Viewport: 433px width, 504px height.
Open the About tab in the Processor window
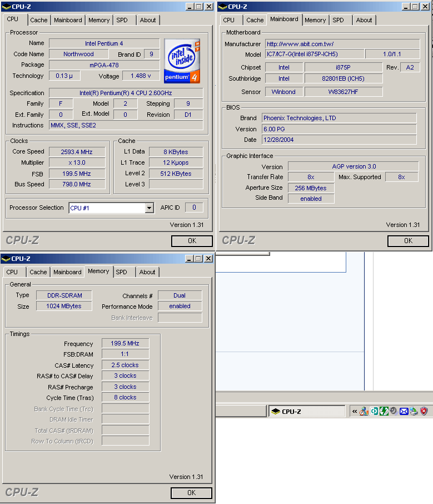click(148, 20)
